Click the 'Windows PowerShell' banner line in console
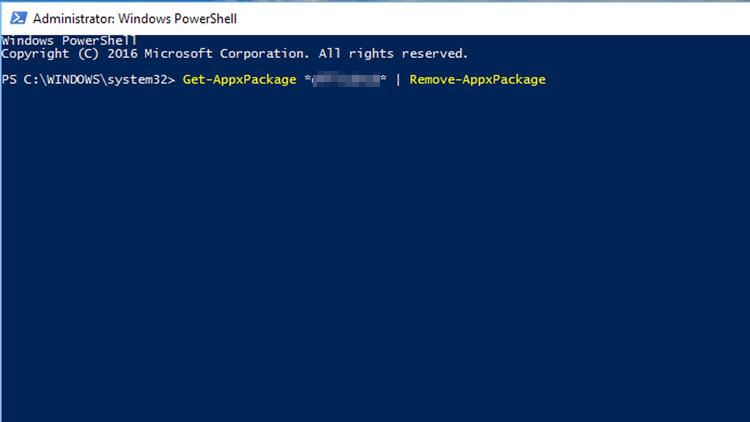This screenshot has width=750, height=422. [x=69, y=41]
